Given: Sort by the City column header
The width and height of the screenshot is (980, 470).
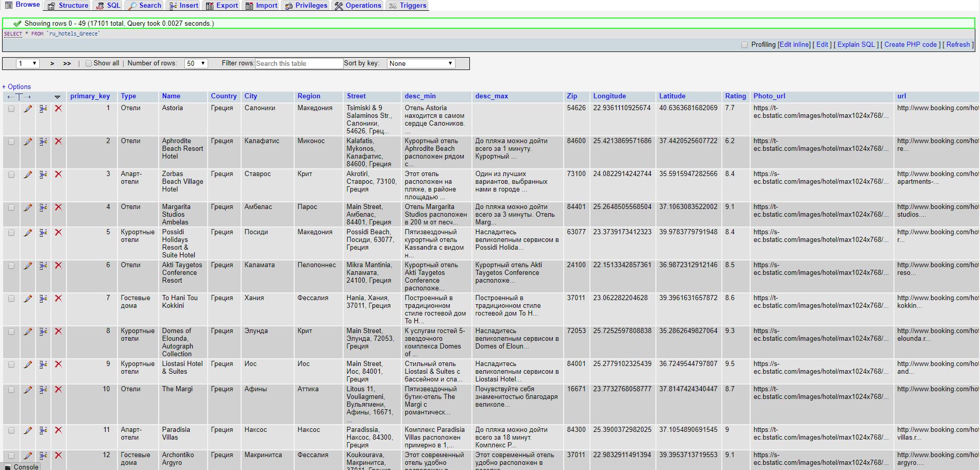Looking at the screenshot, I should click(250, 96).
